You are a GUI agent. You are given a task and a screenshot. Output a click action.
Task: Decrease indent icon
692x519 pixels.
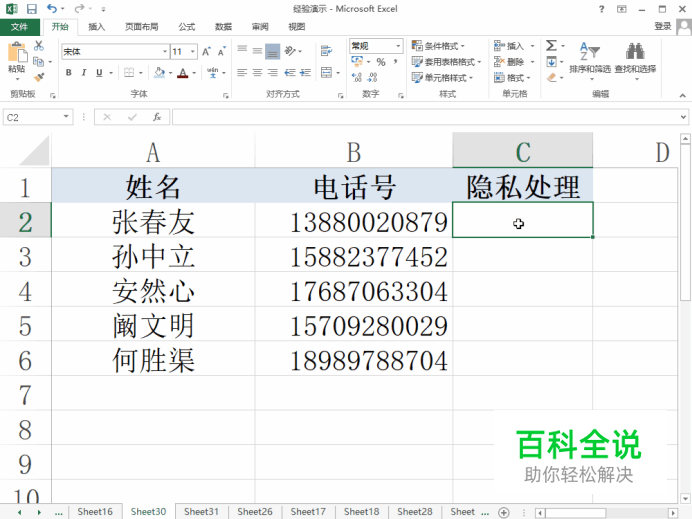290,72
